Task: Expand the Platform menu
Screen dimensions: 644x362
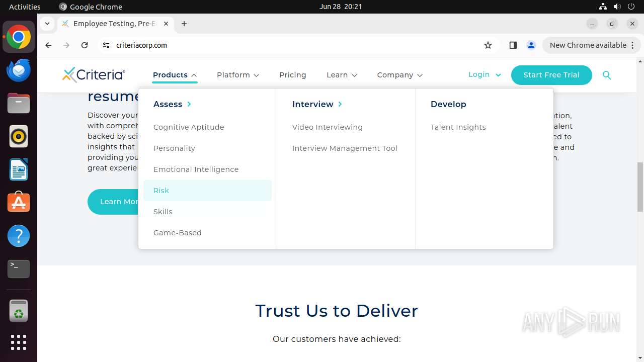Action: (238, 75)
